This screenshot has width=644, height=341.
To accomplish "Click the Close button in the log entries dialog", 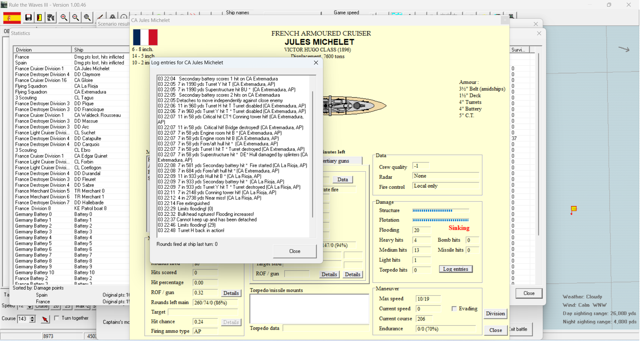I will click(295, 251).
